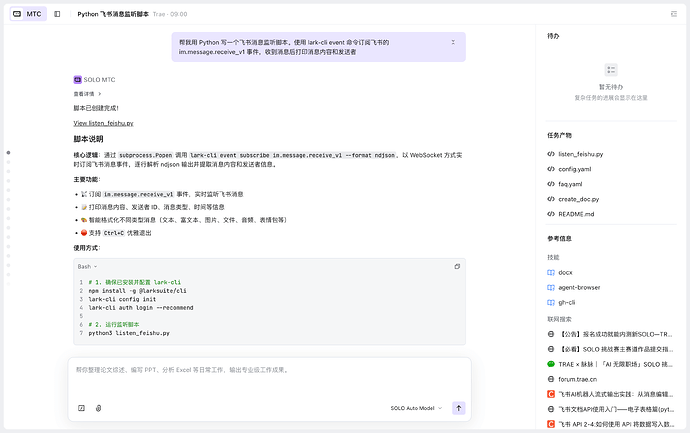Open 飞书 API 2-4 search result
The image size is (690, 433).
click(x=615, y=424)
